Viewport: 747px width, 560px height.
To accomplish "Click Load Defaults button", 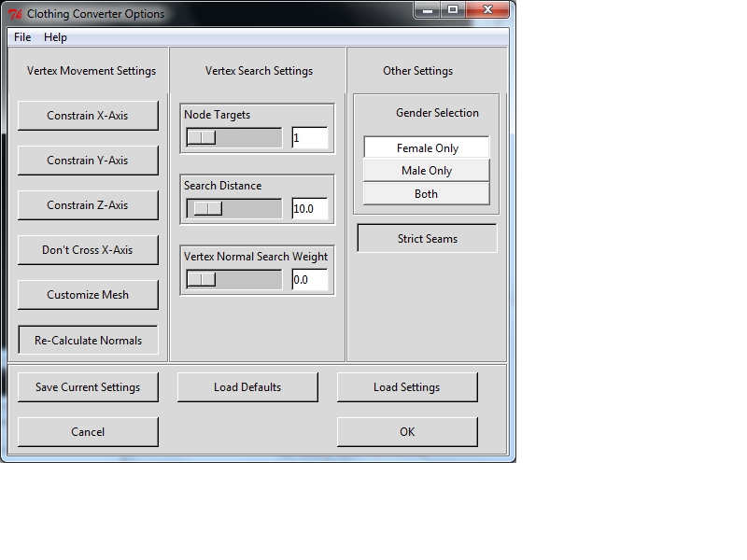I will [x=247, y=387].
